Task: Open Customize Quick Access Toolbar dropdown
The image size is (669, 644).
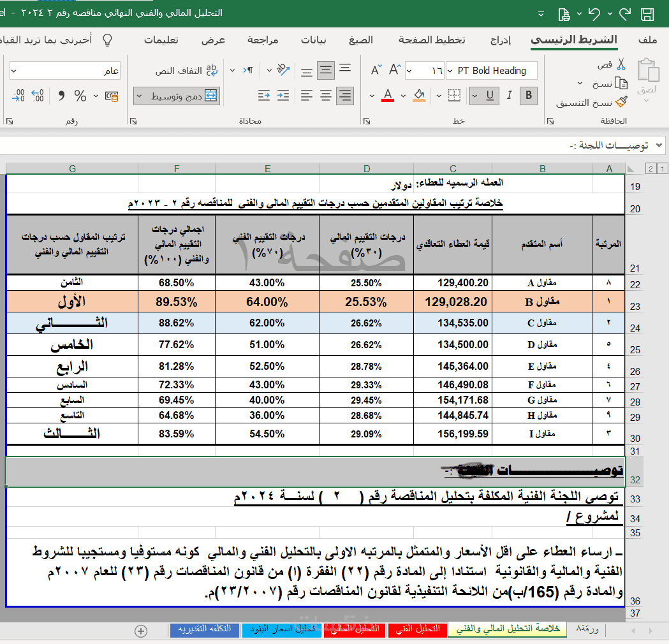Action: [x=541, y=14]
